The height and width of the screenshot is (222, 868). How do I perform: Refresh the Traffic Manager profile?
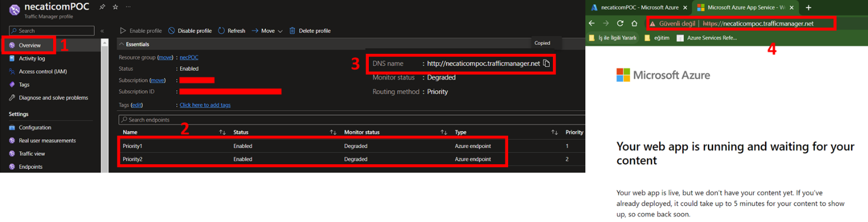point(231,31)
